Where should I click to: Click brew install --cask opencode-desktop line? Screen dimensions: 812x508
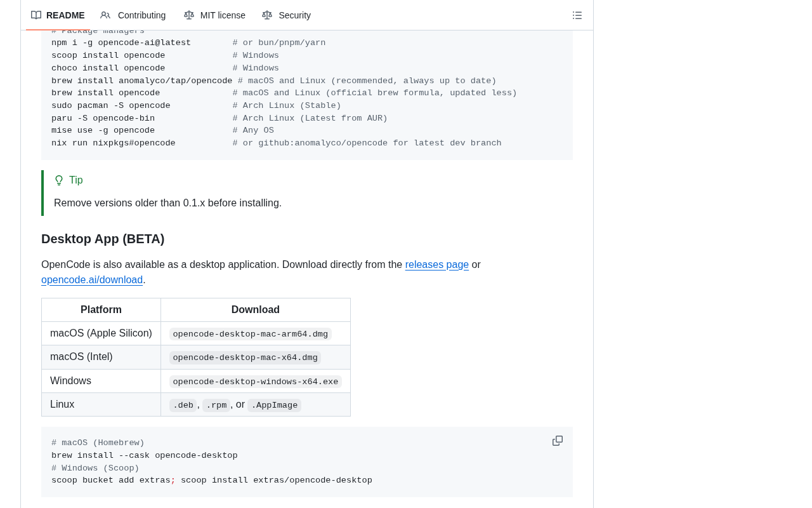point(145,456)
